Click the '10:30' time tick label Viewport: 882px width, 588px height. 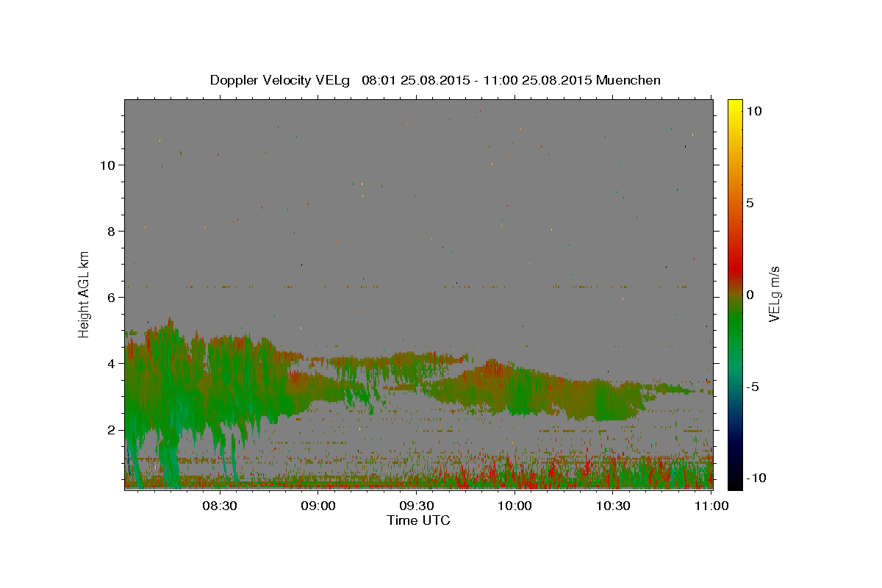(x=613, y=506)
